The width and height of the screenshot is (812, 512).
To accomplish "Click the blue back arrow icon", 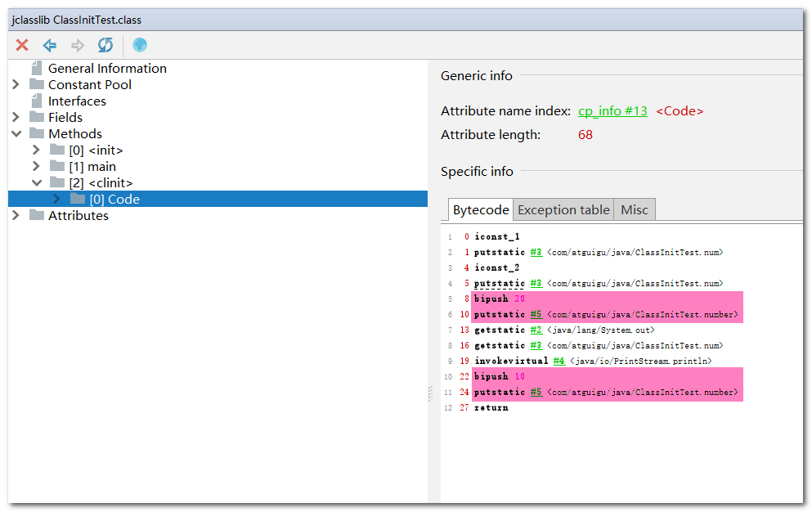I will coord(50,45).
